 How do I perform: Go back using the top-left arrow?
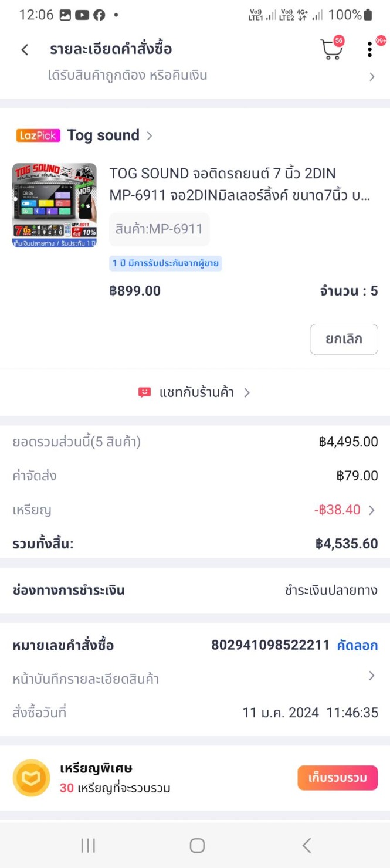(25, 50)
